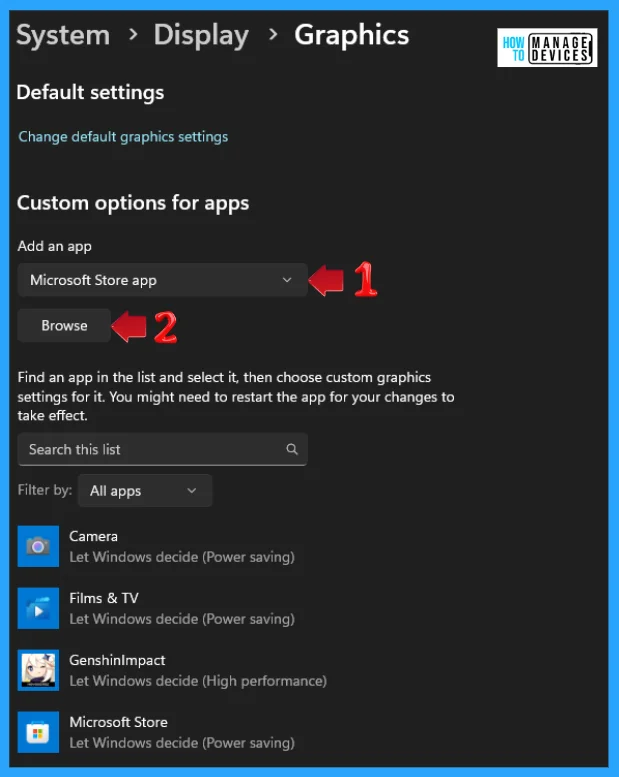Click the Custom options for apps heading
Viewport: 619px width, 777px height.
pyautogui.click(x=133, y=203)
